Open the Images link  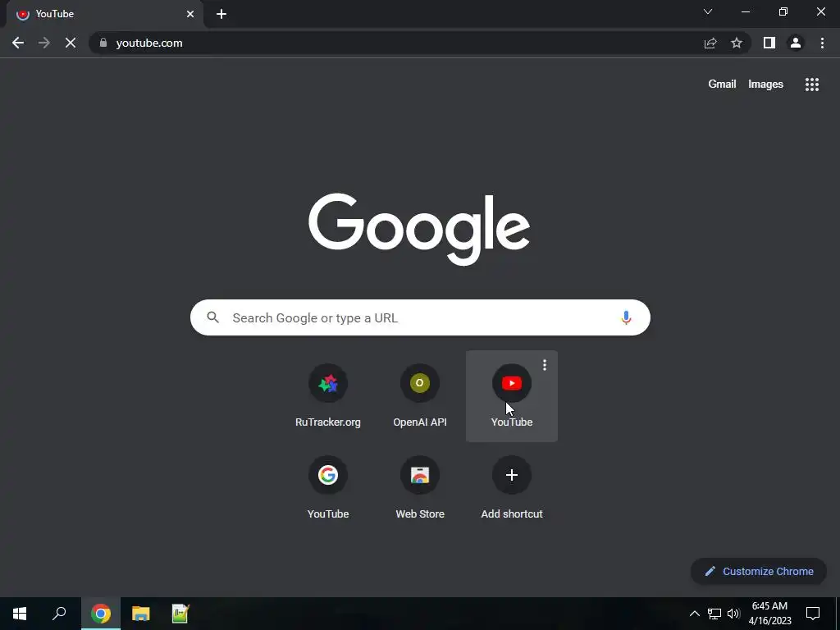coord(765,84)
